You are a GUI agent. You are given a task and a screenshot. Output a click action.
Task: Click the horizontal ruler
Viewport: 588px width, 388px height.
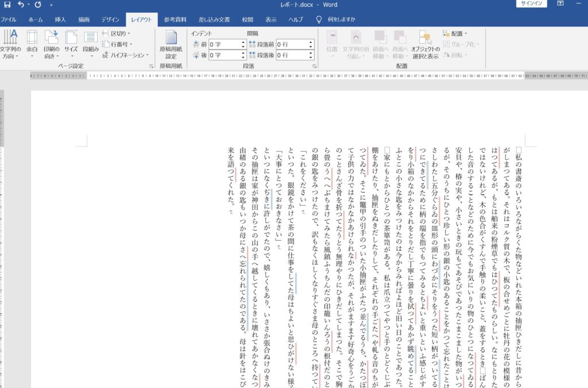(308, 76)
